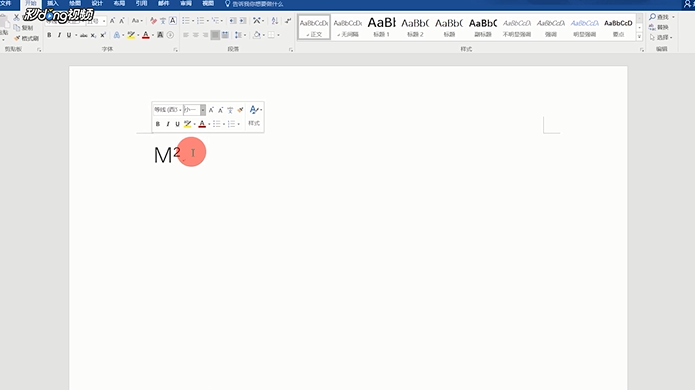Click phonetic guide in mini toolbar
Viewport: 695px width, 390px height.
230,110
